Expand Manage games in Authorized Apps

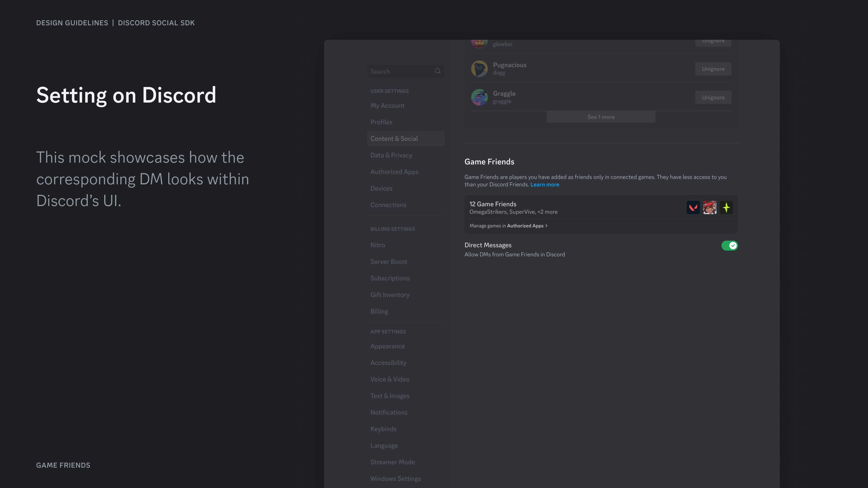tap(508, 226)
